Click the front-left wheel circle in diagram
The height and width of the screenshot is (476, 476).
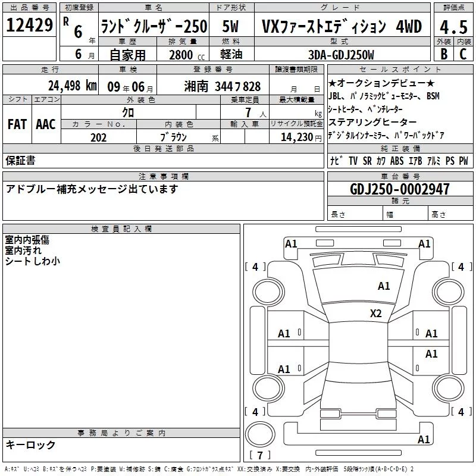point(268,292)
